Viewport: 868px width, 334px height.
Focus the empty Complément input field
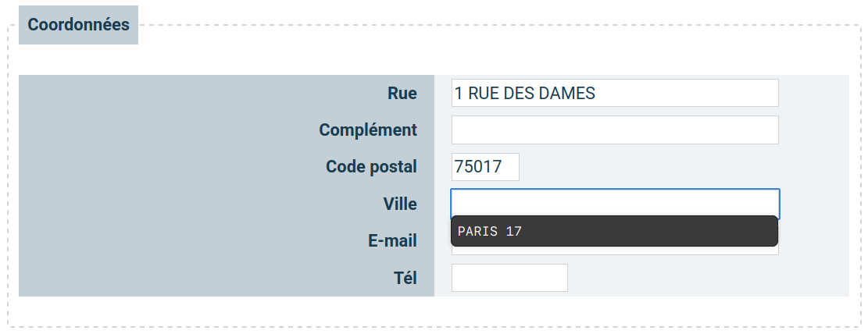pos(614,130)
